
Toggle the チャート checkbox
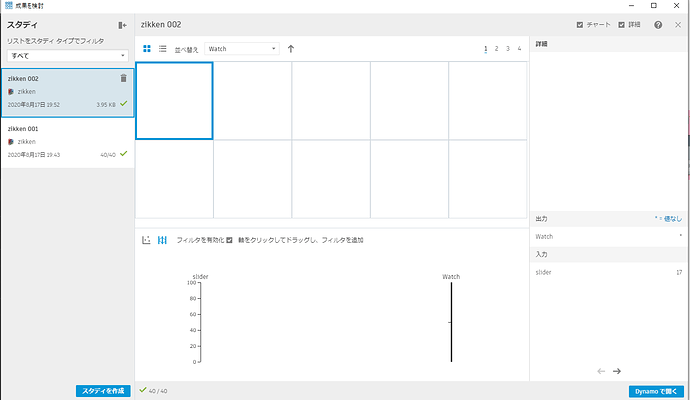click(580, 25)
